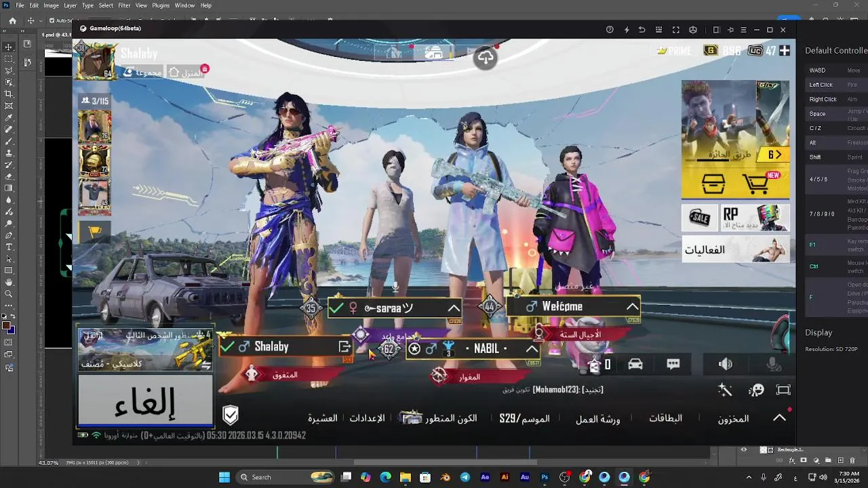Click the exit icon on Shalaby card
868x488 pixels.
(344, 347)
